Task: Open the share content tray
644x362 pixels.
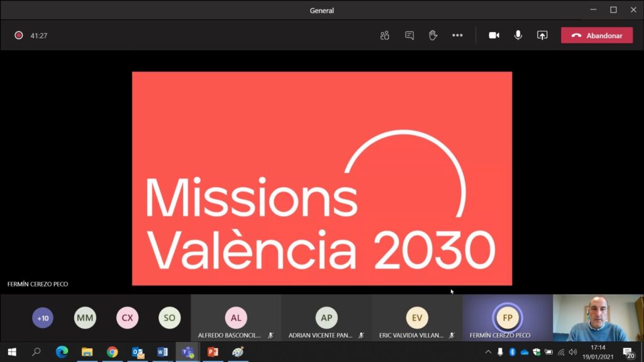Action: coord(542,35)
